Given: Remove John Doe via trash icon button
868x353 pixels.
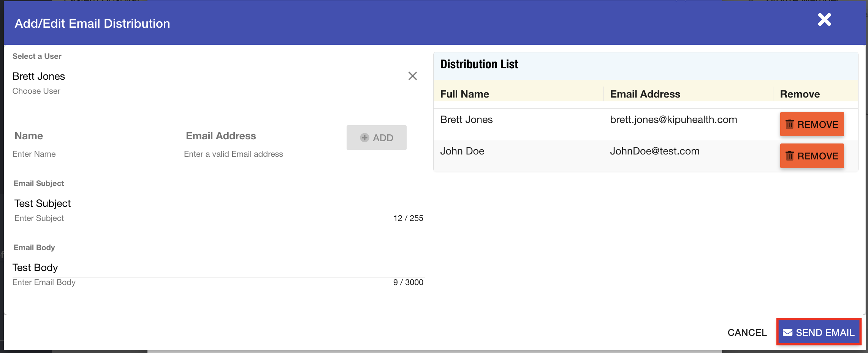Looking at the screenshot, I should click(812, 156).
